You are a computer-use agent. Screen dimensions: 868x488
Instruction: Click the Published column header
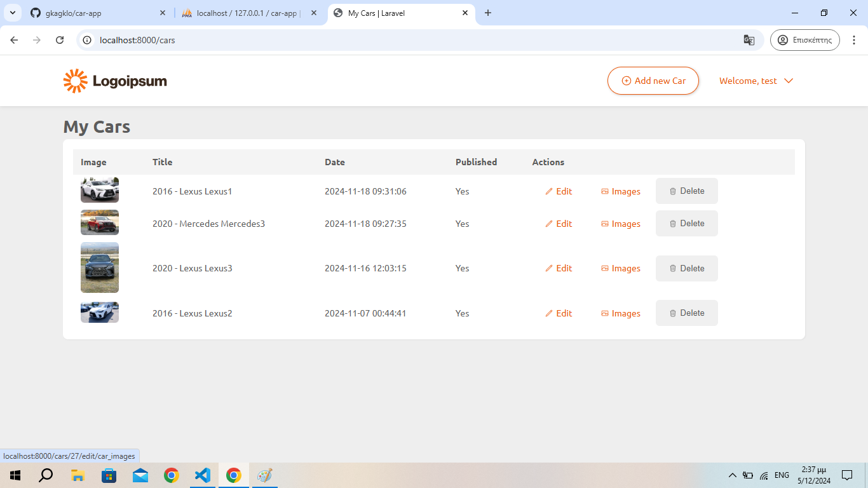476,162
